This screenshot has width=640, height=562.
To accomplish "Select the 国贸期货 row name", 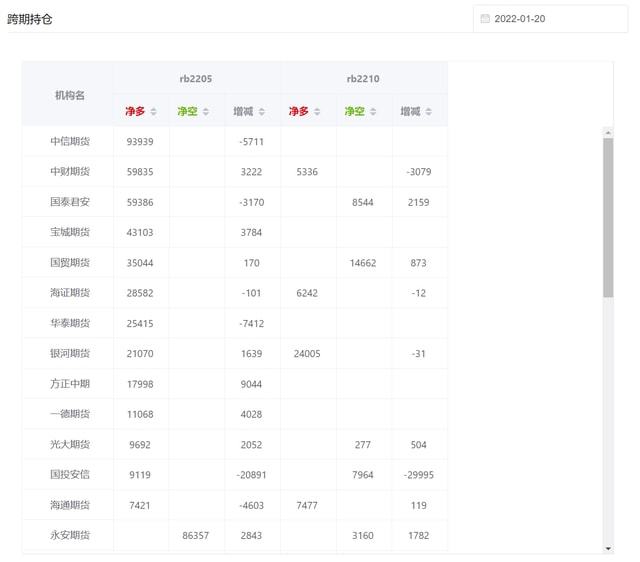I will tap(70, 262).
